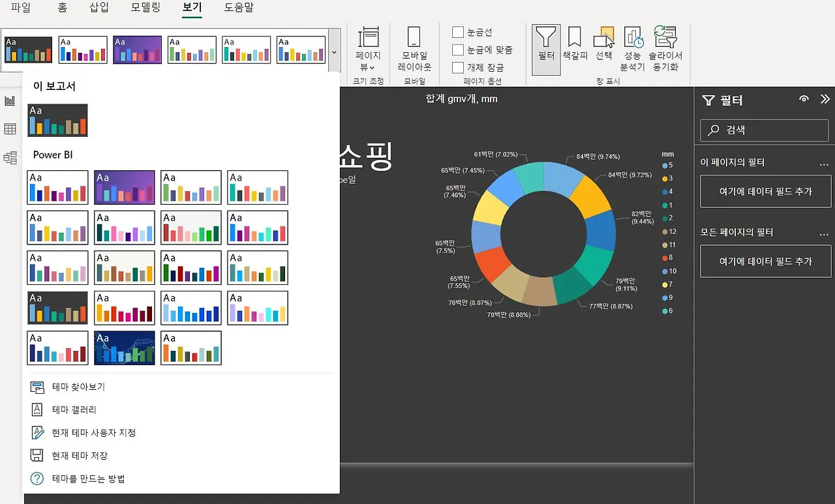The image size is (835, 504).
Task: Click the data label 70백만 (8.08%)
Action: tap(508, 314)
